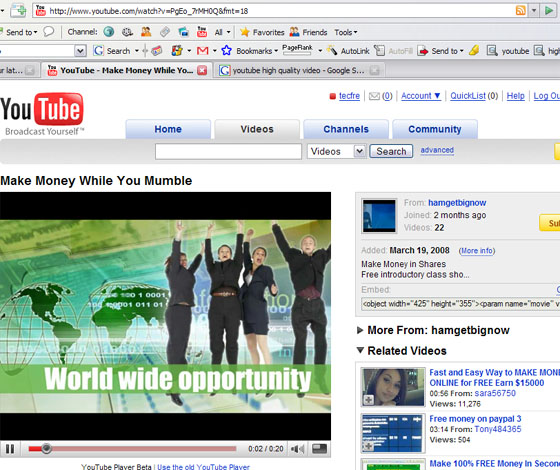The width and height of the screenshot is (560, 470).
Task: Open the Help link
Action: tap(515, 96)
